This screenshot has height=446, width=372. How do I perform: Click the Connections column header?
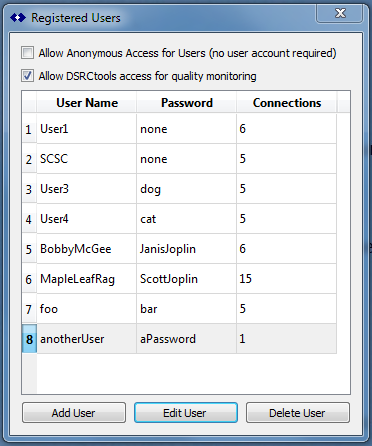[287, 103]
